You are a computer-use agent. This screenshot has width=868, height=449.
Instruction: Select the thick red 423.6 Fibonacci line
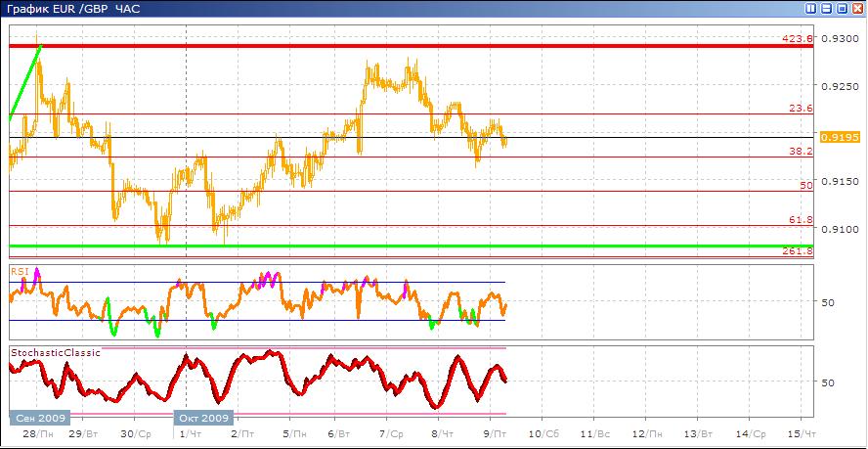point(391,46)
